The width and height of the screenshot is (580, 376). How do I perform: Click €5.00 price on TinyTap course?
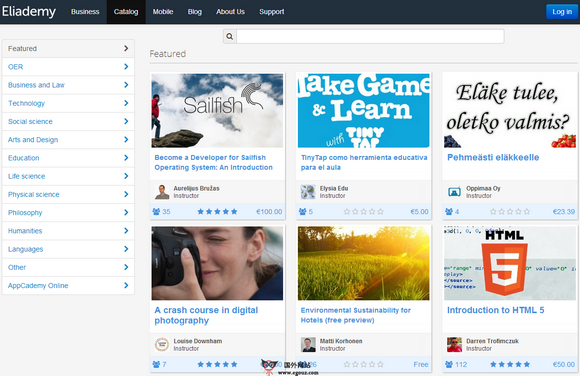coord(419,212)
